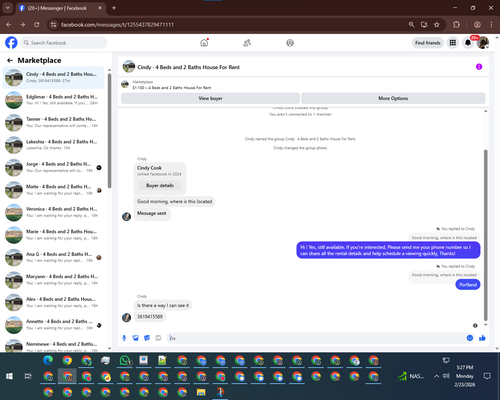This screenshot has width=500, height=400.
Task: Open Alex conversation in the list
Action: click(53, 302)
